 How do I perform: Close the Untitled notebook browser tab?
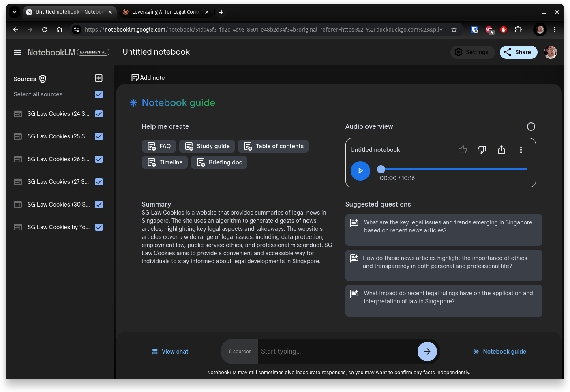pyautogui.click(x=110, y=12)
